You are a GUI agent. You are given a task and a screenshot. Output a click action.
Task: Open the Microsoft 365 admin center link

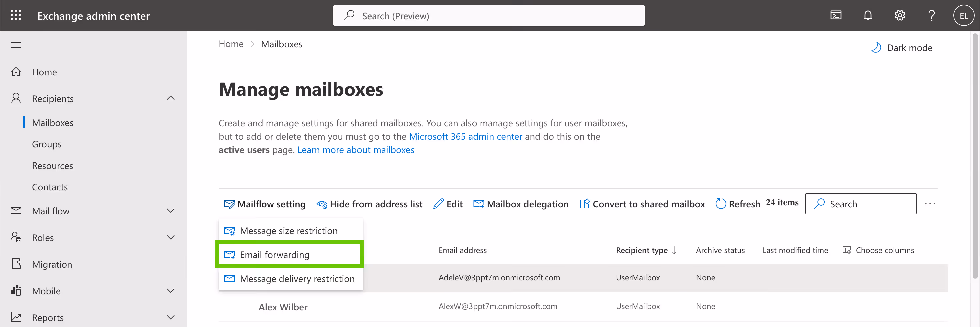(x=466, y=136)
